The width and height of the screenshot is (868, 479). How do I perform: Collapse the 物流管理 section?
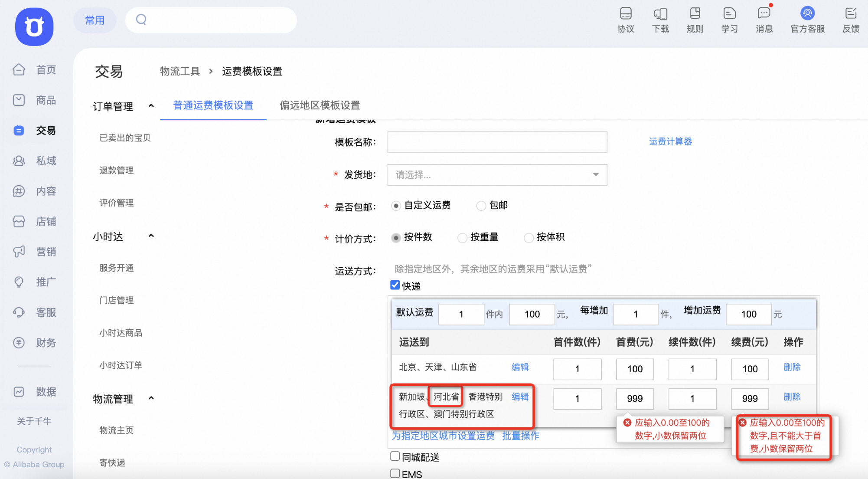tap(151, 398)
